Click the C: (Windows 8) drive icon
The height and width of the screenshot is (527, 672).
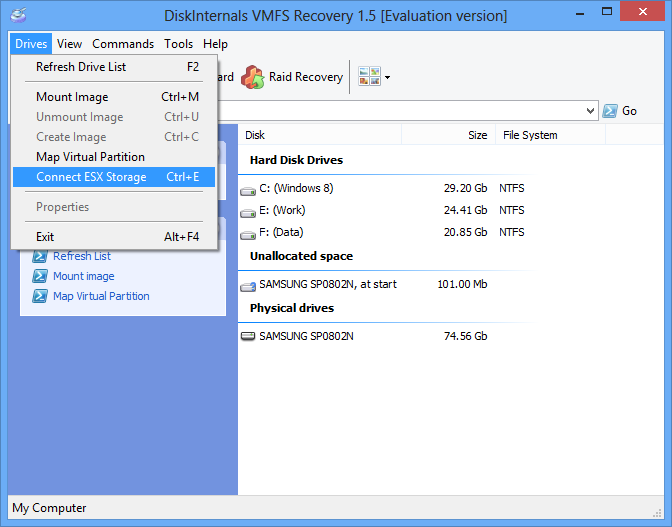click(x=248, y=191)
